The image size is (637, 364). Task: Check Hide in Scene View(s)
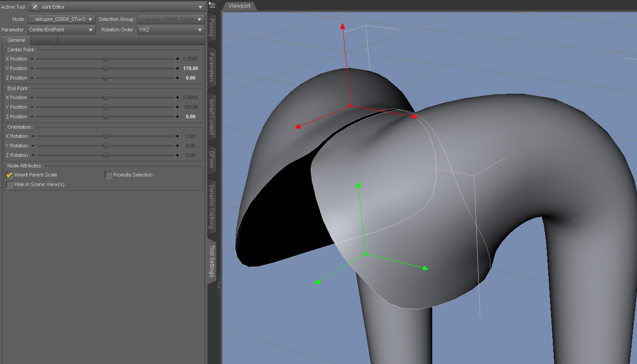[x=10, y=184]
